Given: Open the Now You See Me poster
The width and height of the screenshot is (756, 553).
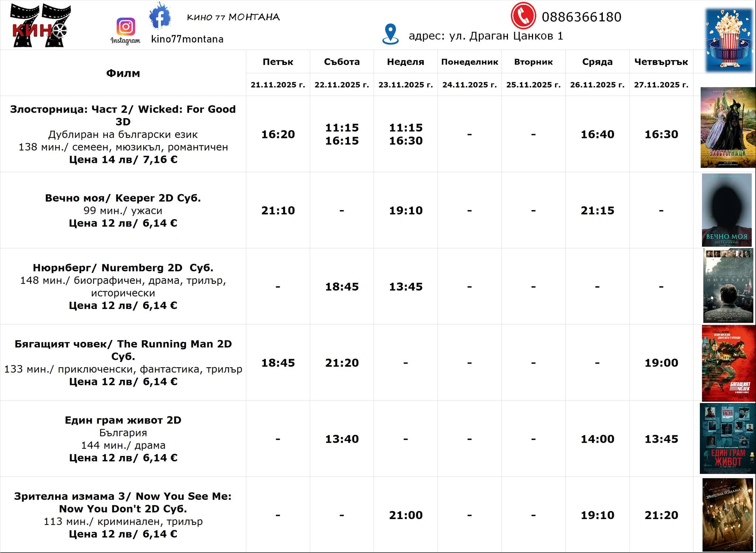Looking at the screenshot, I should [x=727, y=515].
